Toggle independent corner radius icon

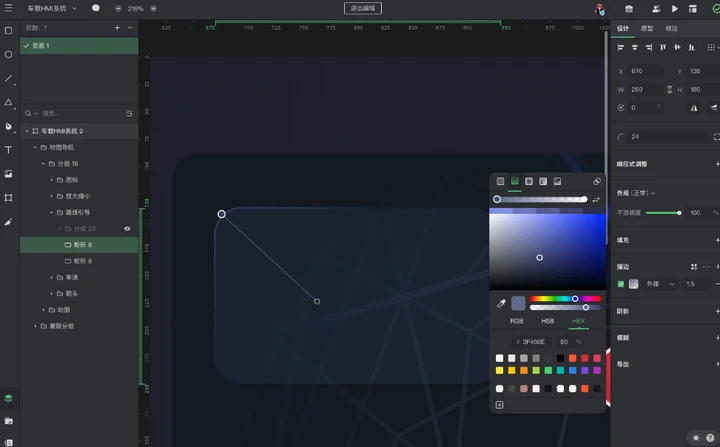716,137
